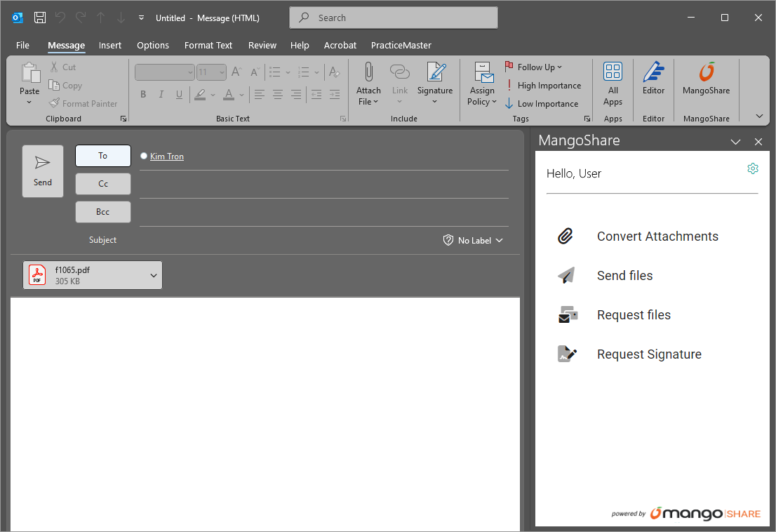This screenshot has height=532, width=776.
Task: Open the No Label sensitivity dropdown
Action: click(473, 240)
